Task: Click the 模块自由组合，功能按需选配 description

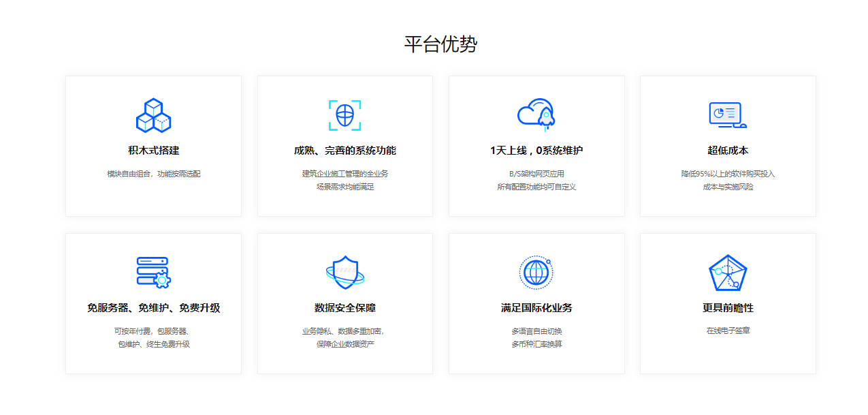Action: coord(153,174)
